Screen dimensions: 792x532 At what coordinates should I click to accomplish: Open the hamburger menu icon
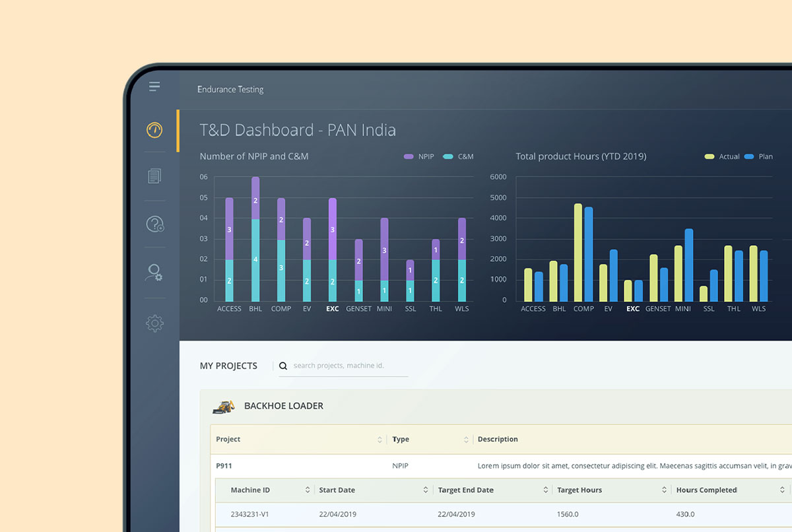coord(154,86)
